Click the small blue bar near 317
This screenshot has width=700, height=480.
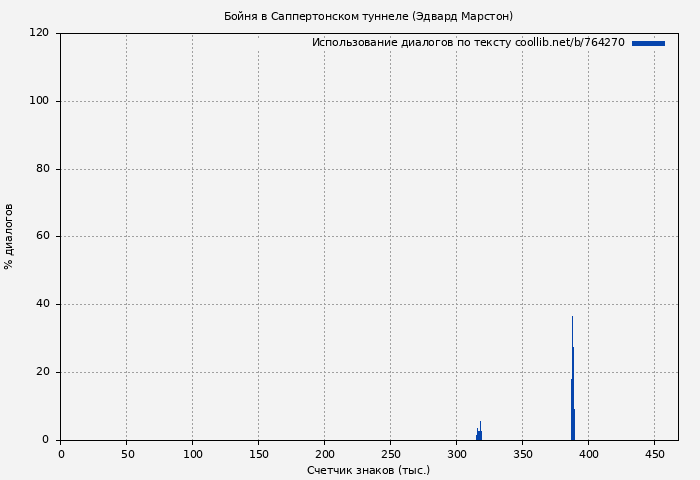[480, 432]
